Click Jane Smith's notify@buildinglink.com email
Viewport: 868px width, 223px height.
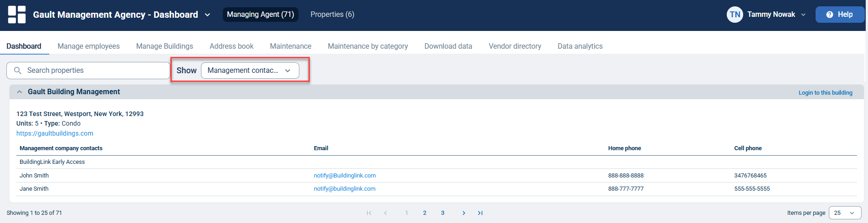[x=344, y=188]
